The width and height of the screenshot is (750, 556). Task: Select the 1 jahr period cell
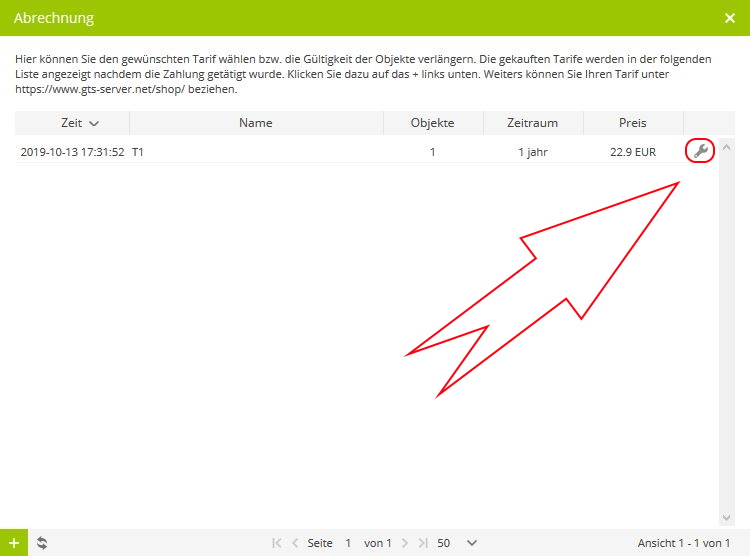point(532,152)
